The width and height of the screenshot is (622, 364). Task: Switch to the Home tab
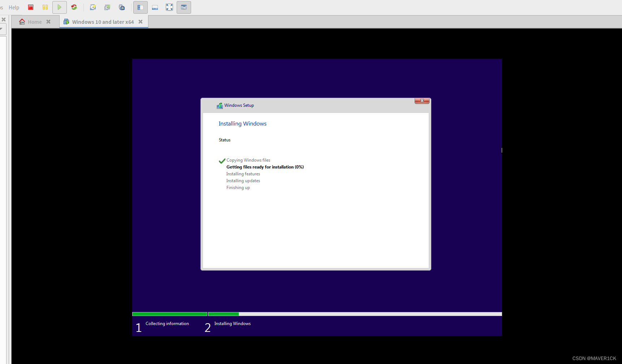pos(35,22)
